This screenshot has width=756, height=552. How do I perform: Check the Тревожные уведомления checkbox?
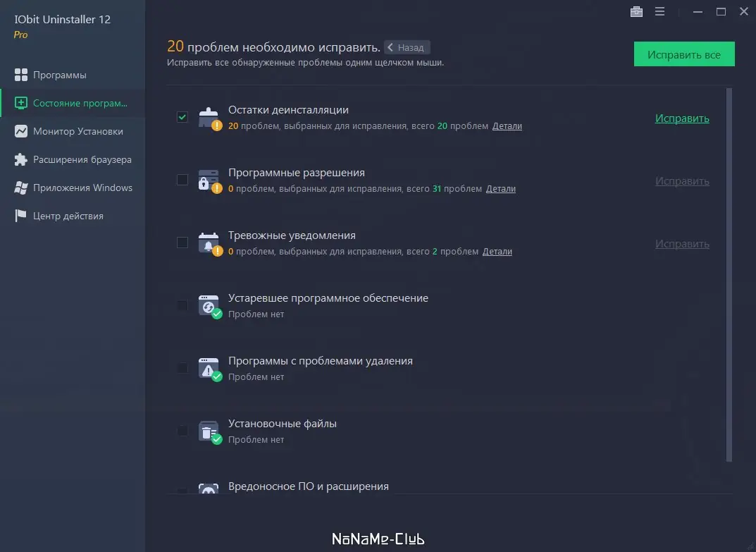[x=182, y=243]
